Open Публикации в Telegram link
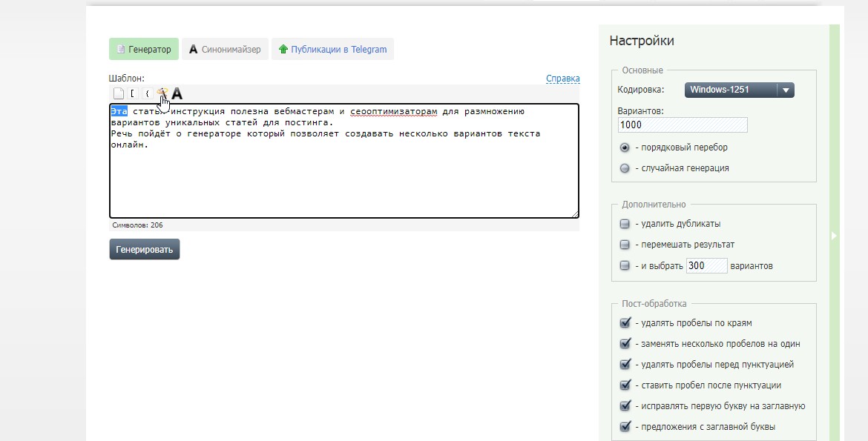The width and height of the screenshot is (868, 441). click(x=332, y=50)
